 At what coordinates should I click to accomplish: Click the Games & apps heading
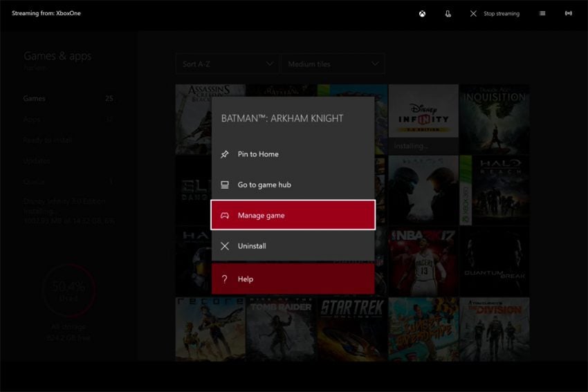tap(57, 56)
